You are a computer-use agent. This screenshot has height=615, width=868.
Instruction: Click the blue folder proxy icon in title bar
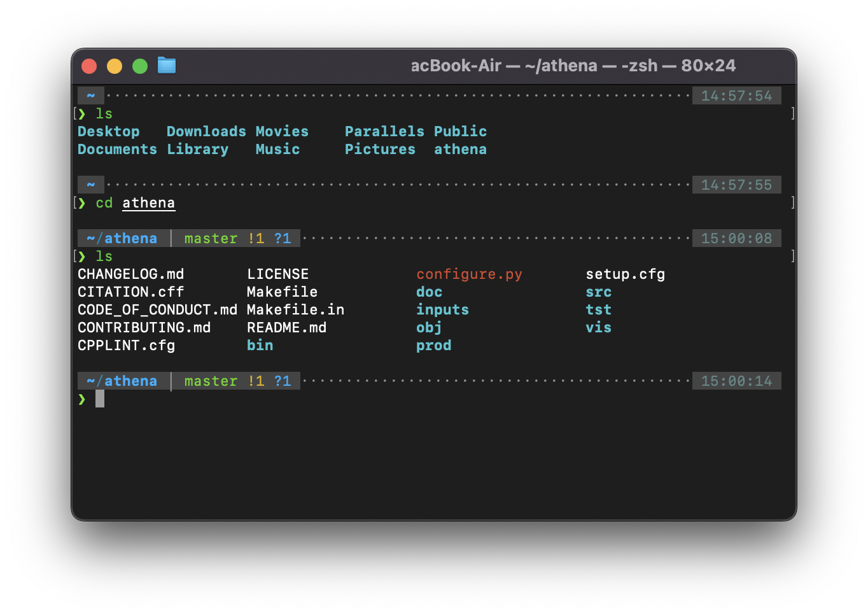[167, 66]
